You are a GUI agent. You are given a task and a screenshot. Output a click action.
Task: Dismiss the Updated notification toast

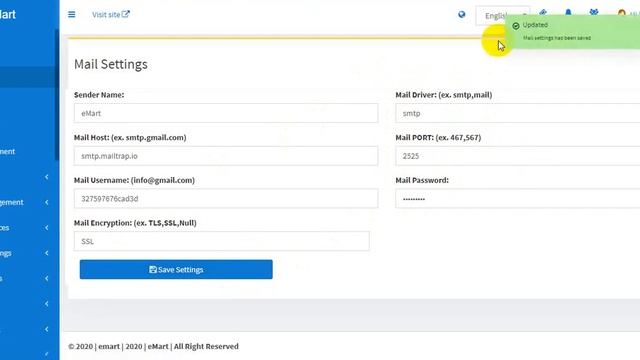click(x=573, y=31)
